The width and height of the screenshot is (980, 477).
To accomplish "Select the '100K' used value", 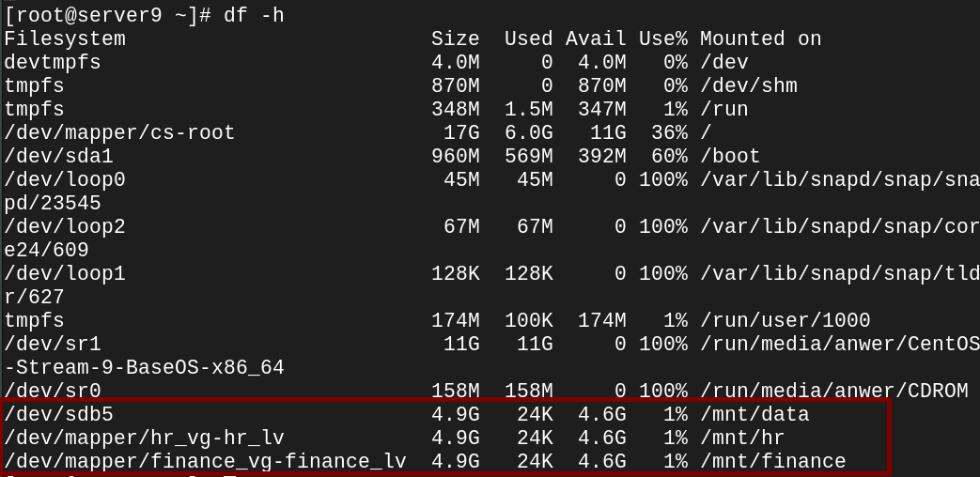I will tap(529, 320).
